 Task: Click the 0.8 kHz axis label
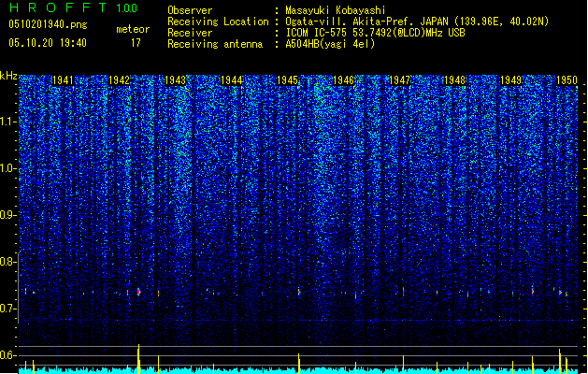pyautogui.click(x=7, y=262)
